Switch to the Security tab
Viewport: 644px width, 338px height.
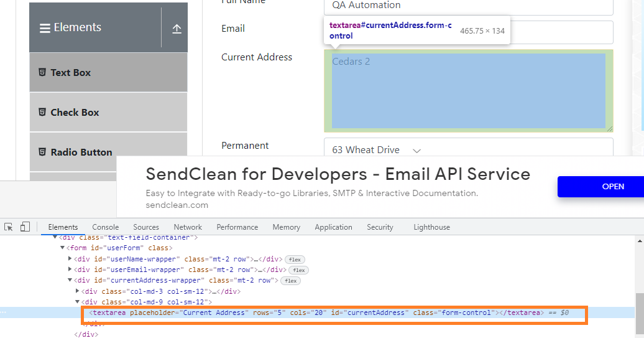(x=380, y=227)
